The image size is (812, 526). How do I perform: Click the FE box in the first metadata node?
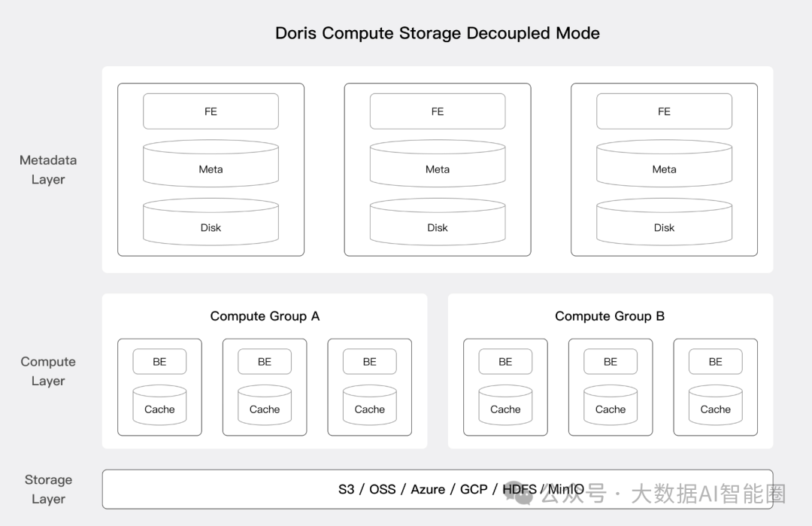pyautogui.click(x=211, y=111)
